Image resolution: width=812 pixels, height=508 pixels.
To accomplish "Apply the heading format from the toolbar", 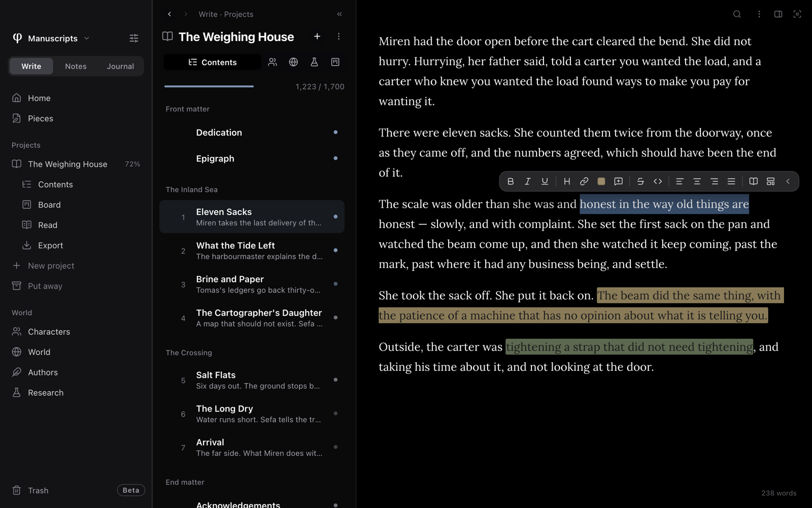I will 567,181.
